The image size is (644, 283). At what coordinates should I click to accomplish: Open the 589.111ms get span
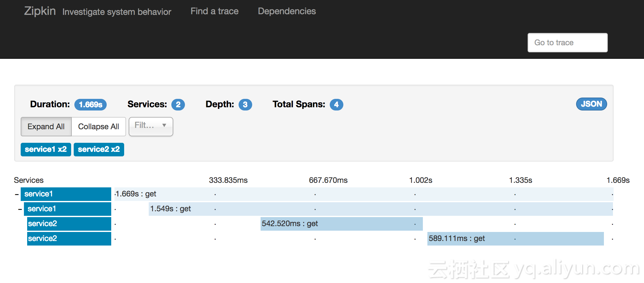pyautogui.click(x=515, y=238)
